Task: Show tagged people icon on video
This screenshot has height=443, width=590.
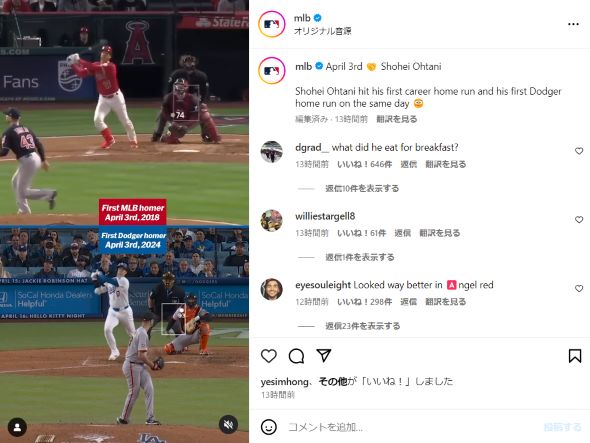Action: [x=17, y=427]
